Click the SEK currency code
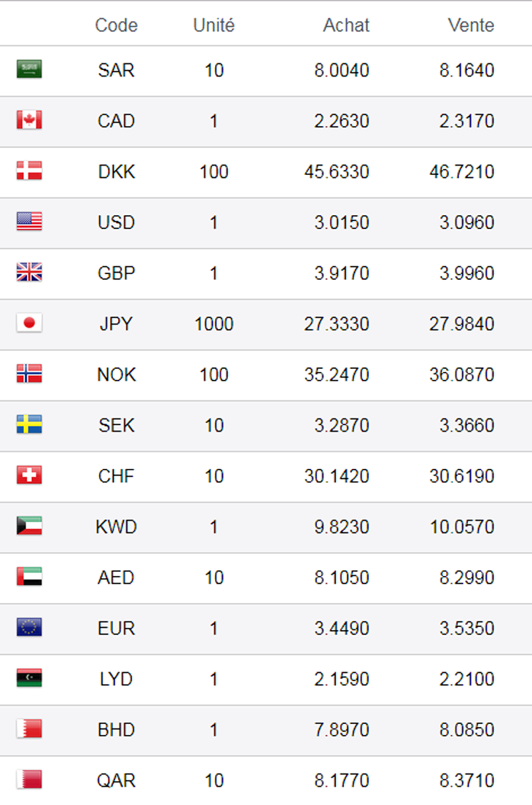 pos(116,425)
